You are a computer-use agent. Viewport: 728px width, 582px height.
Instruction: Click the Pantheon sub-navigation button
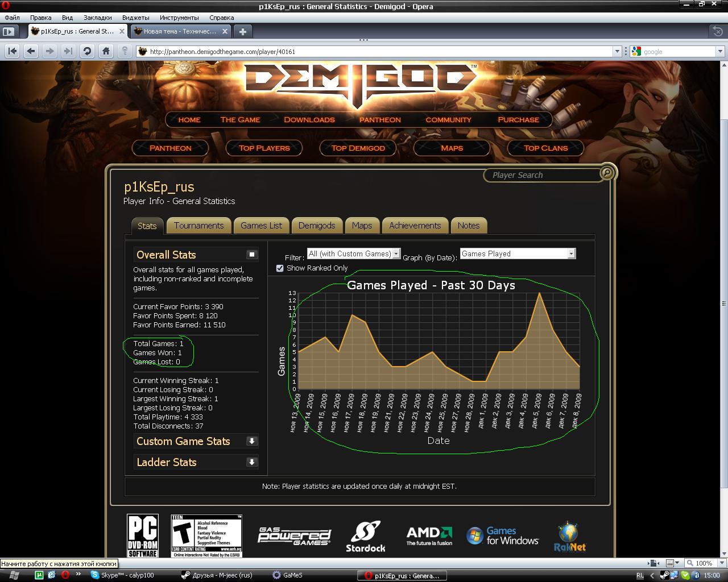171,148
